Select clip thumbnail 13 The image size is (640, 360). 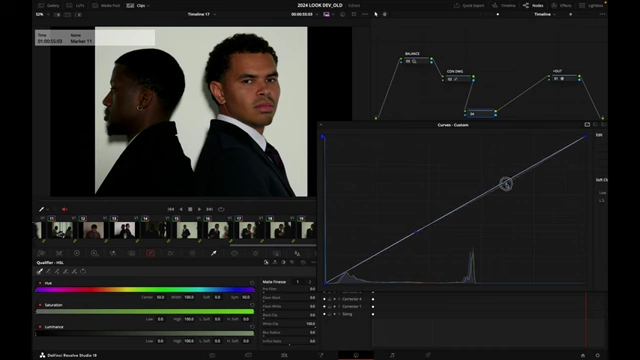click(124, 230)
